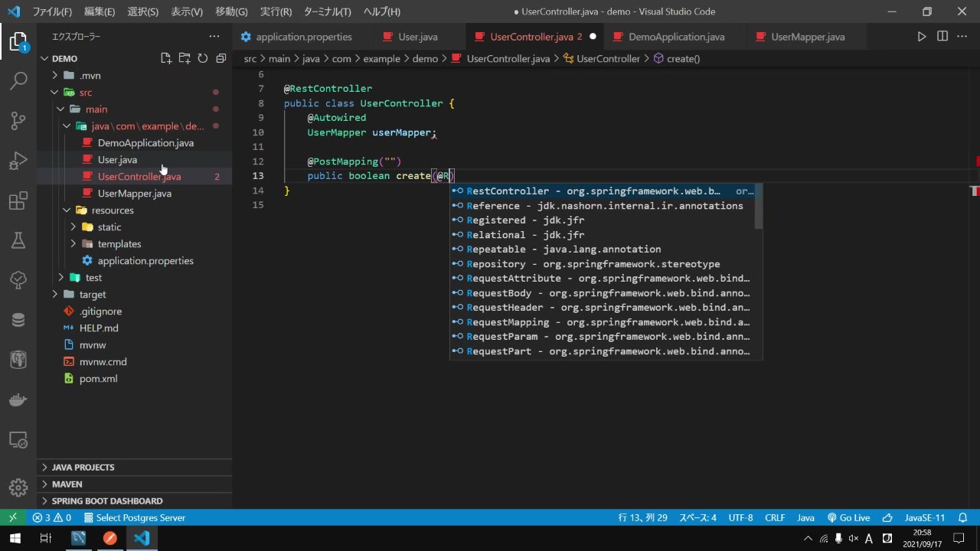980x551 pixels.
Task: Open the orange Postman taskbar app
Action: [x=109, y=538]
